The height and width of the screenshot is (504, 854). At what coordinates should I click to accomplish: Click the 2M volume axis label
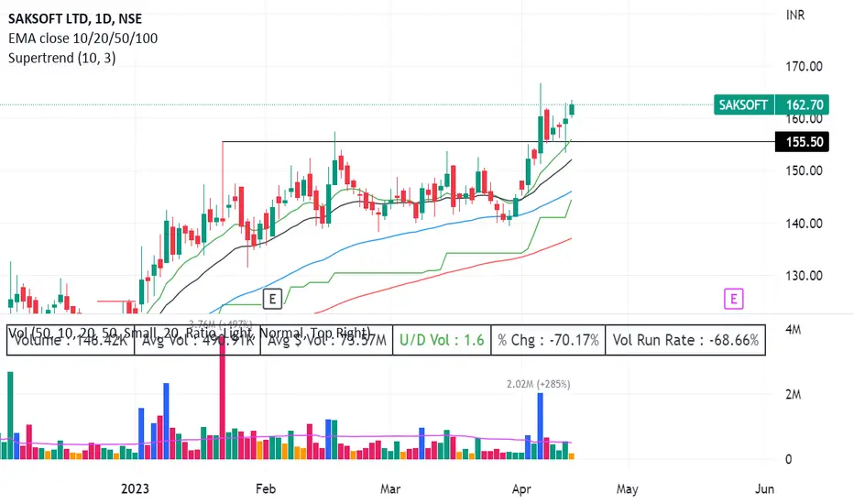point(793,394)
